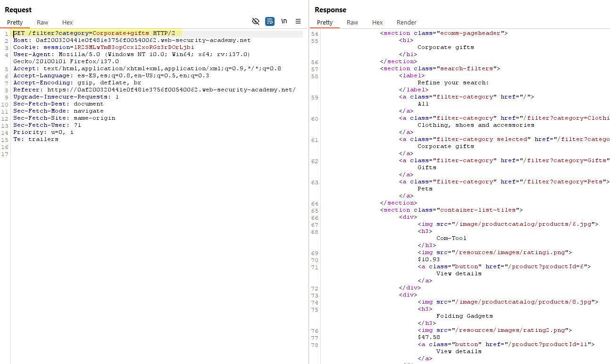Click the productId=6 anchor tag

tap(504, 267)
